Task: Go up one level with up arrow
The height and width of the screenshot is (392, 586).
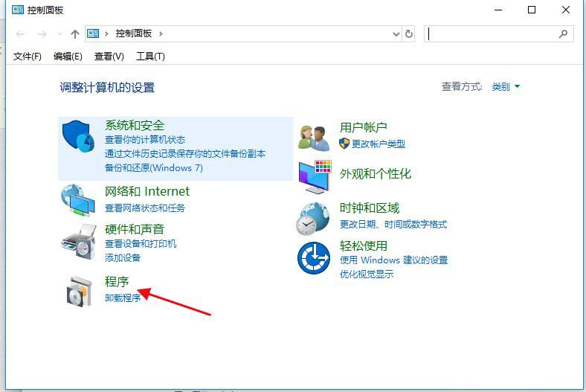Action: [75, 34]
